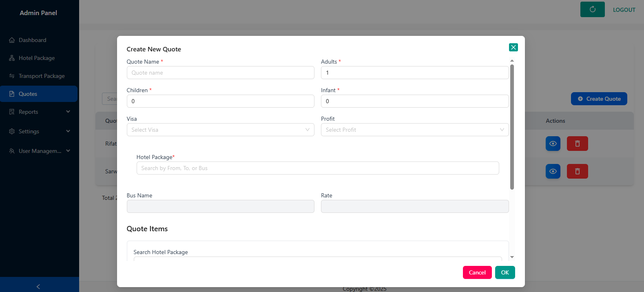Click the Dashboard home icon
The image size is (644, 292).
click(x=12, y=40)
